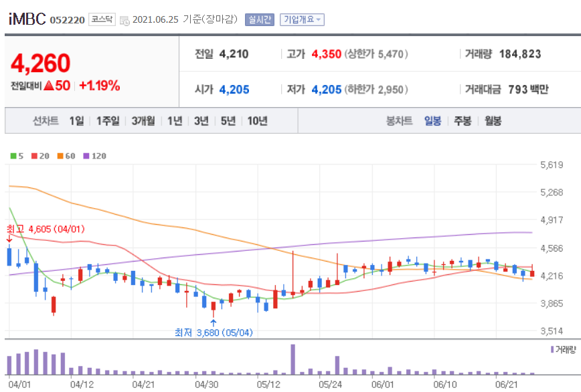581x392 pixels.
Task: Click the orange 60-day moving average swatch
Action: 60,157
